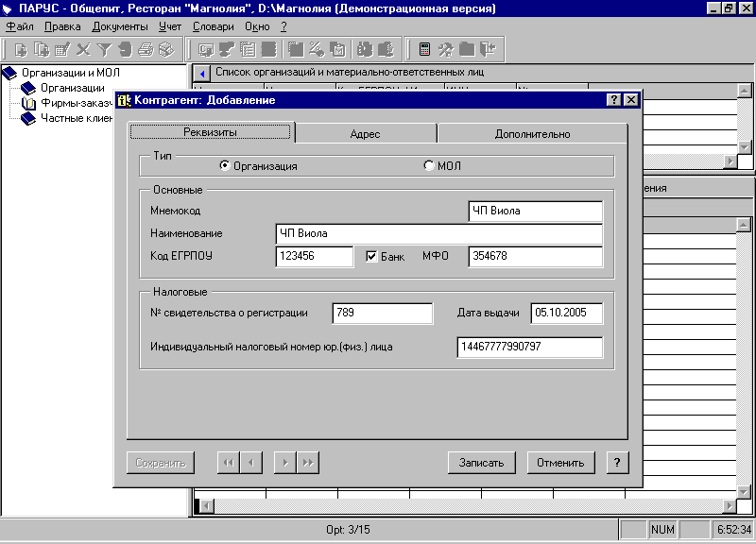Select Фирмы-заказчики tree node

click(x=77, y=103)
